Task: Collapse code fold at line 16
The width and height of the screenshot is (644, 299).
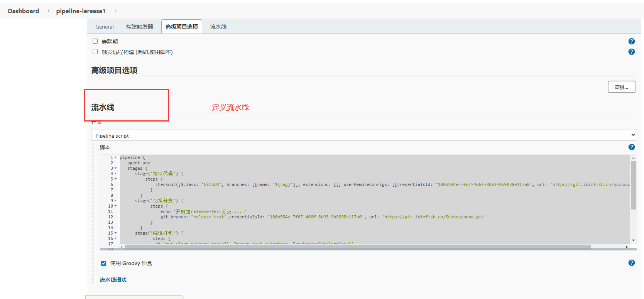Action: 115,238
